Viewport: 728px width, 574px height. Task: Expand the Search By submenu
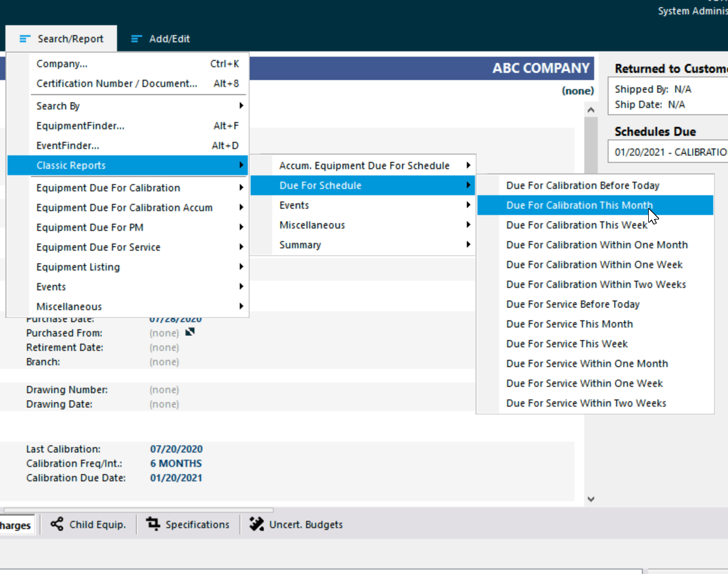pyautogui.click(x=127, y=106)
